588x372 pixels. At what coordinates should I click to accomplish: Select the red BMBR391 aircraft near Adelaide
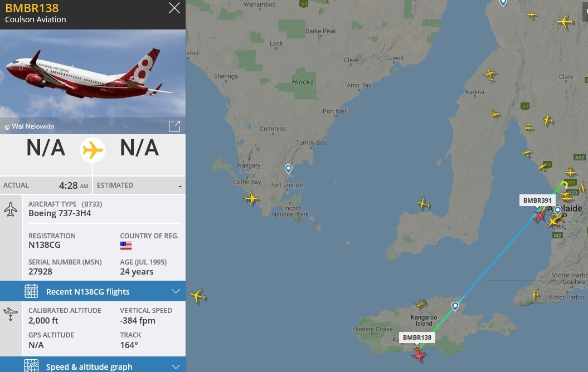pyautogui.click(x=540, y=216)
